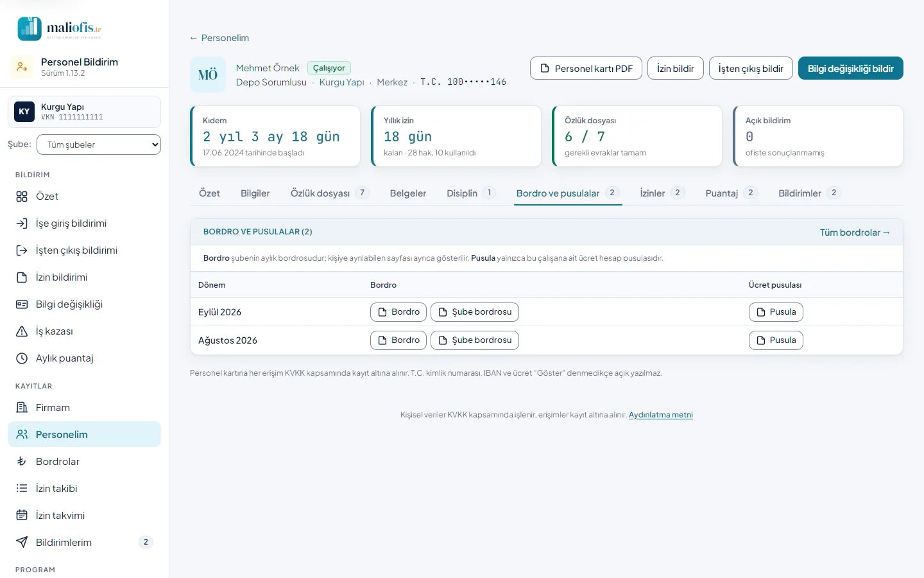Click the MÖ avatar of Mehmet Örnek
This screenshot has width=924, height=578.
208,75
